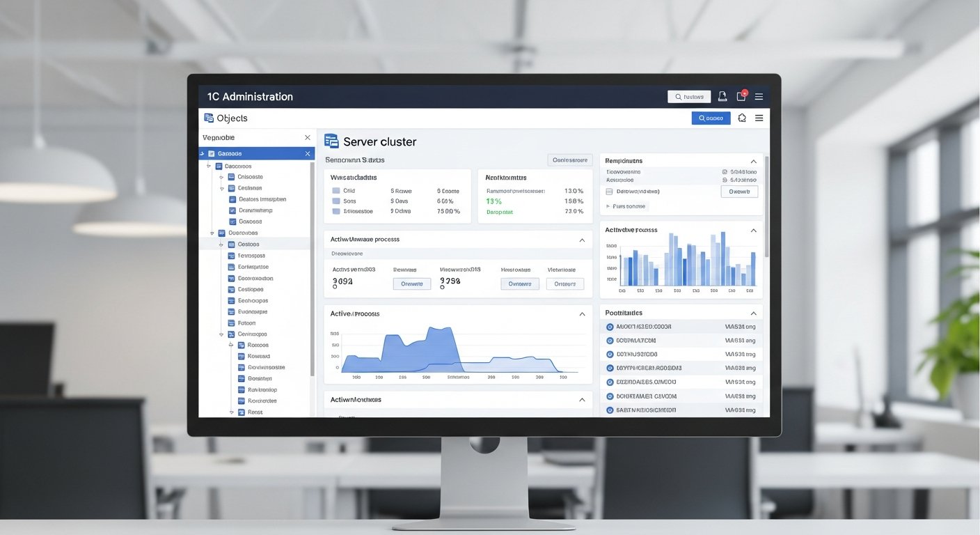Open the hamburger menu on the Objects bar
Image resolution: width=980 pixels, height=535 pixels.
759,118
